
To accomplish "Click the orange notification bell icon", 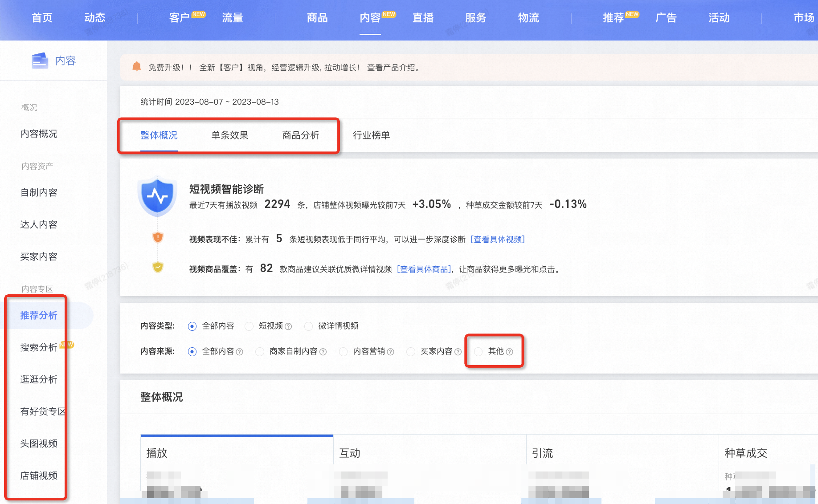I will coord(137,67).
